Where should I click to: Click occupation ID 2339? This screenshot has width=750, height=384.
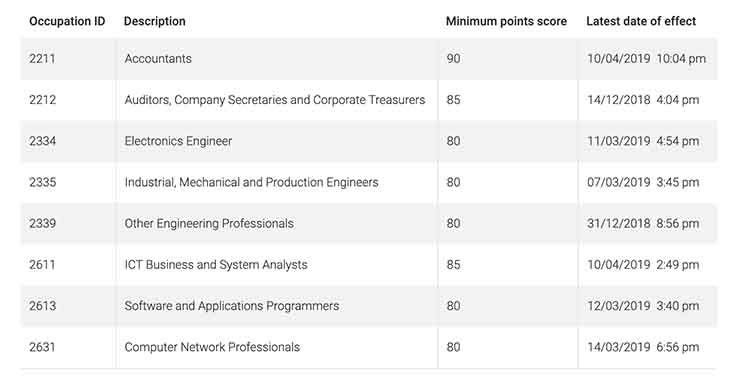tap(43, 223)
